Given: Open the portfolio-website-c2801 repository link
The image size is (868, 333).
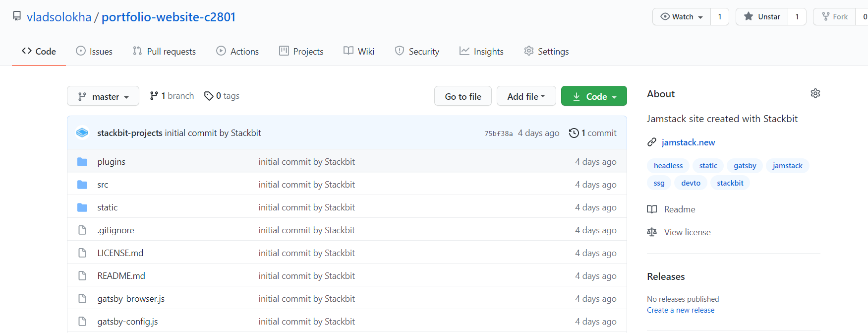Looking at the screenshot, I should [169, 17].
